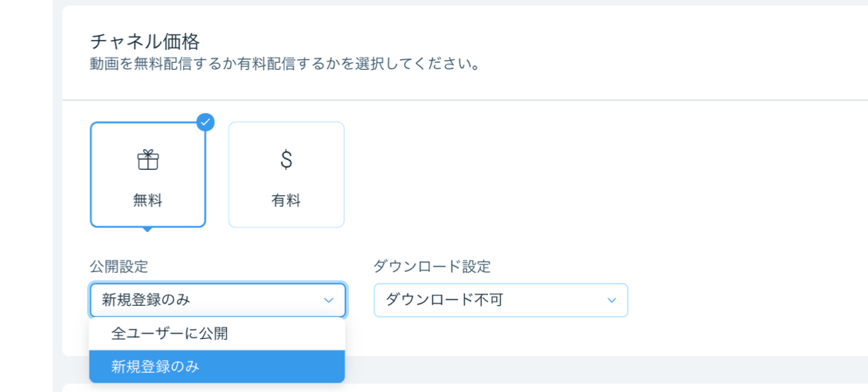
Task: Click the dollar sign icon on 有料 card
Action: 286,160
